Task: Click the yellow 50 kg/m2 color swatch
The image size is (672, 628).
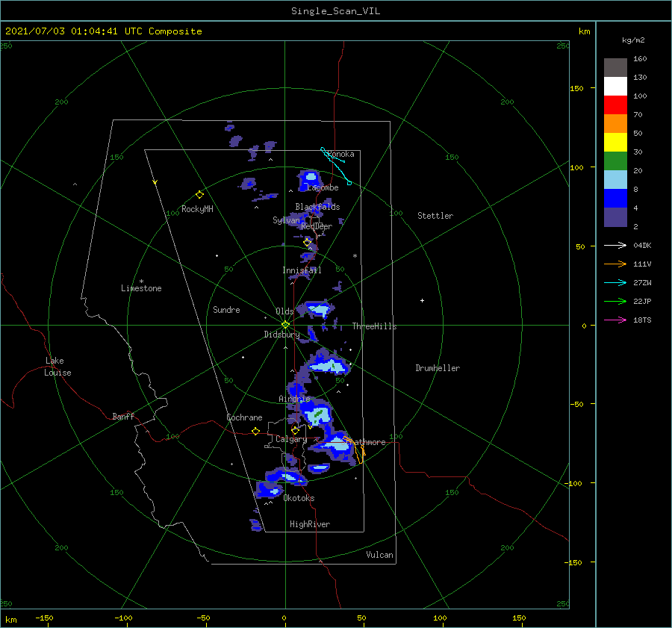Action: coord(615,143)
